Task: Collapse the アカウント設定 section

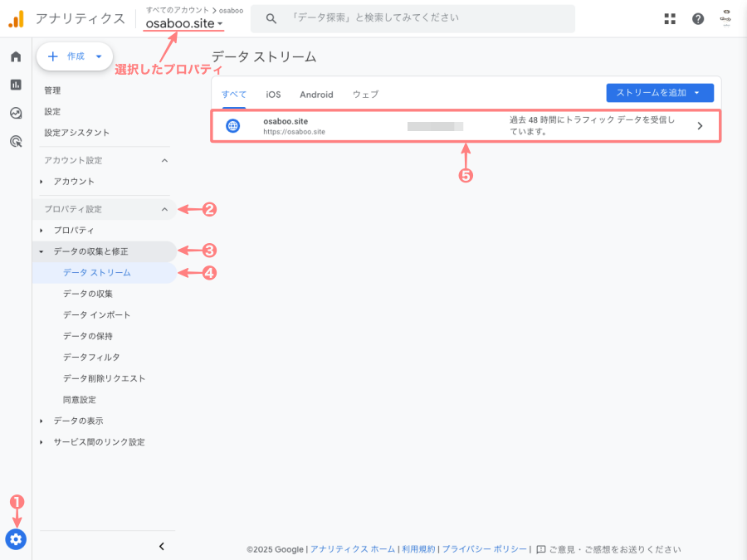Action: (164, 160)
